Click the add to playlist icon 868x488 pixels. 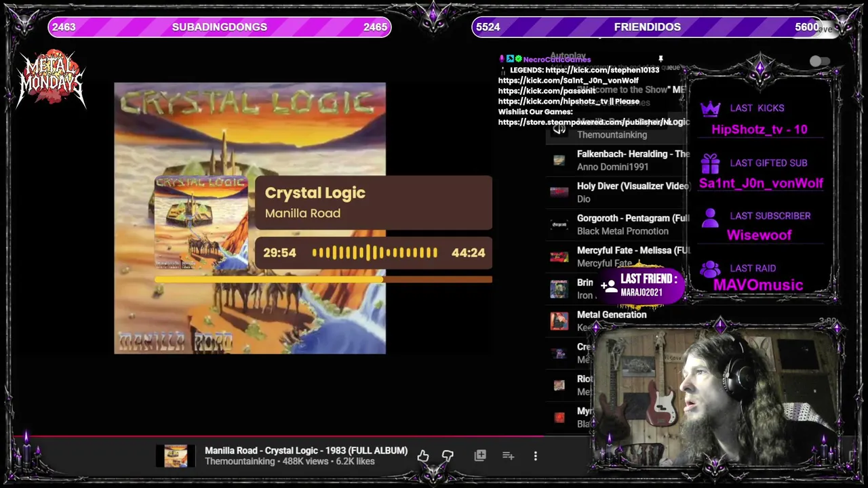(508, 455)
